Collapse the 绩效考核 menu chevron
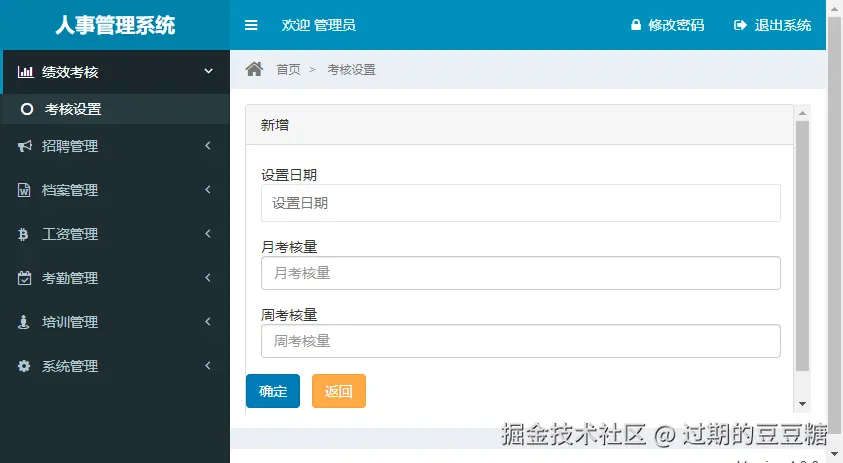Viewport: 843px width, 463px height. 209,71
